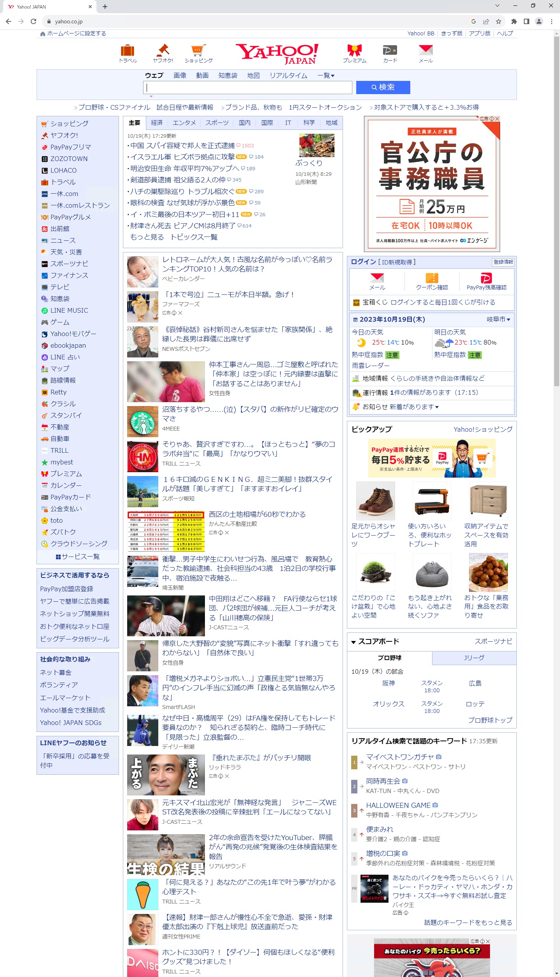The image size is (560, 977).
Task: Open the Shopping cart icon in header
Action: 198,51
